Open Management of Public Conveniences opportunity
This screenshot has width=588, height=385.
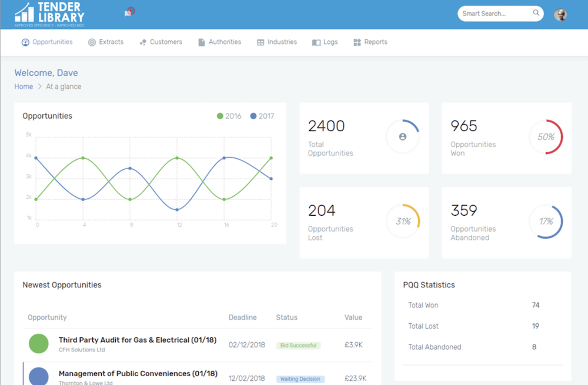138,373
